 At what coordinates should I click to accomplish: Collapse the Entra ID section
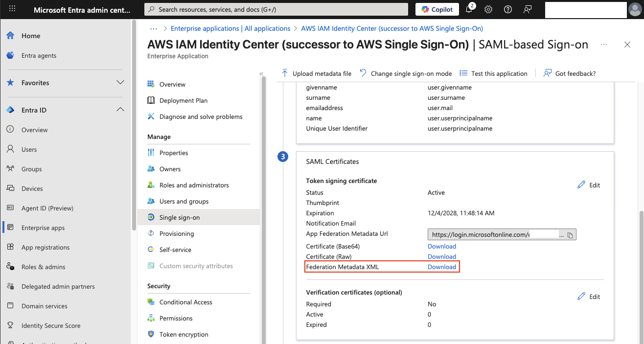[x=120, y=110]
